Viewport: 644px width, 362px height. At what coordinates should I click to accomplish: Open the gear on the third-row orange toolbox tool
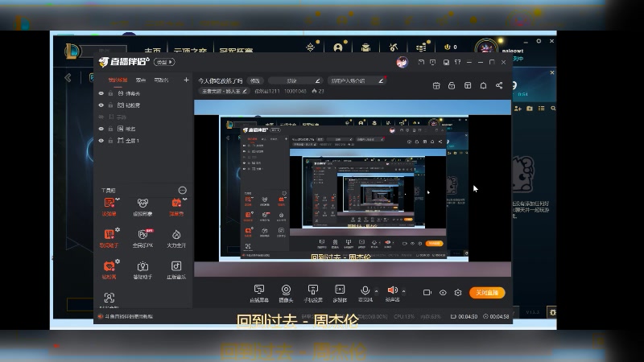[x=118, y=261]
